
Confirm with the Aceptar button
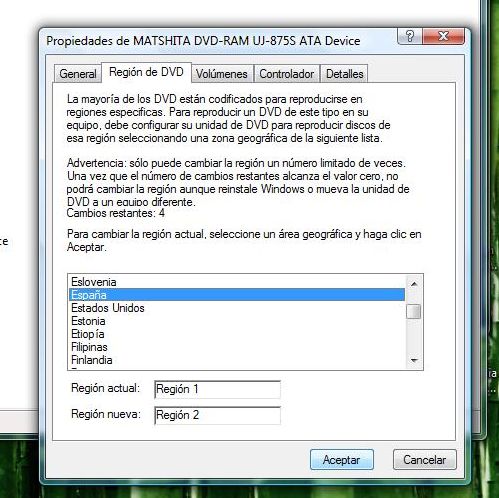click(342, 460)
